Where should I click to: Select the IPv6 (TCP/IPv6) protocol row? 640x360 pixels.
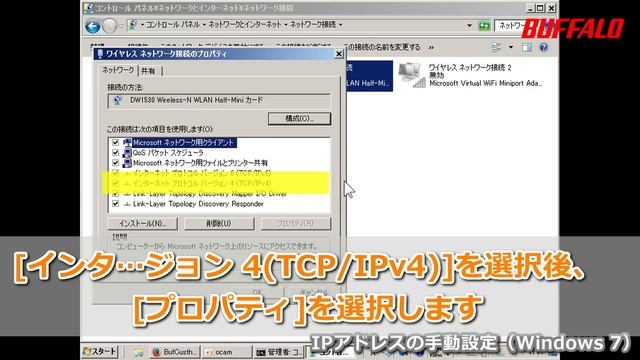202,173
